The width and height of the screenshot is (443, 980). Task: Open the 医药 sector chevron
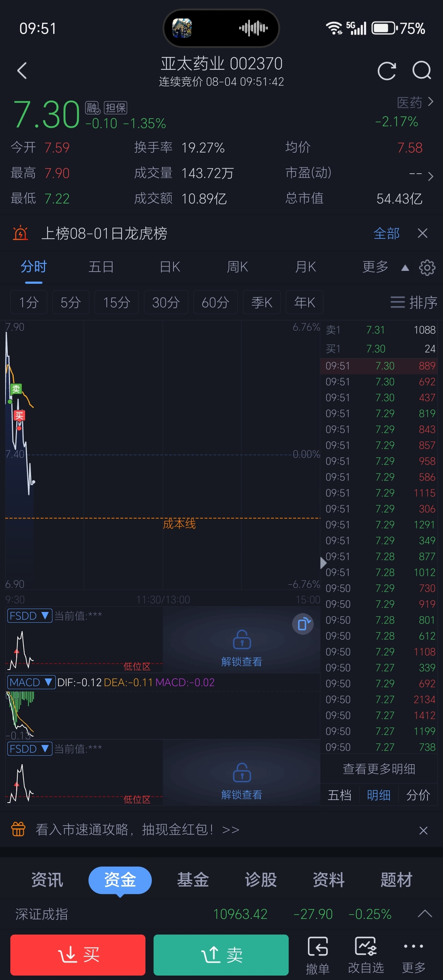click(430, 102)
